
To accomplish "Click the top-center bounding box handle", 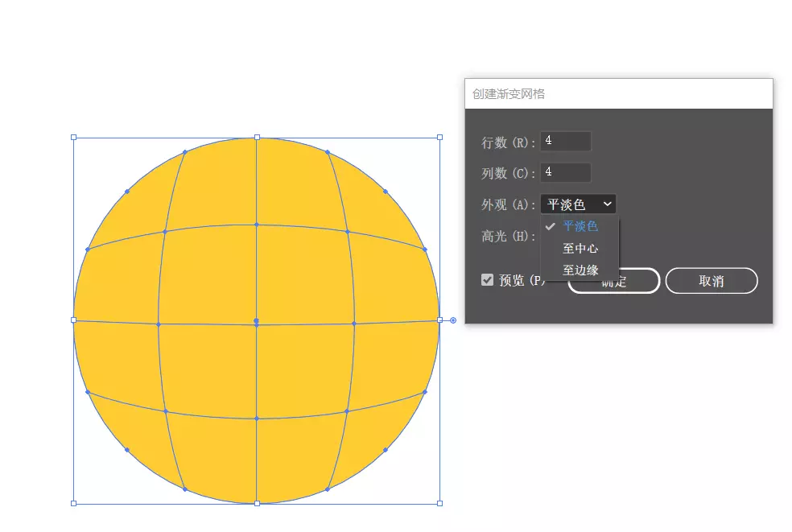I will pos(257,138).
